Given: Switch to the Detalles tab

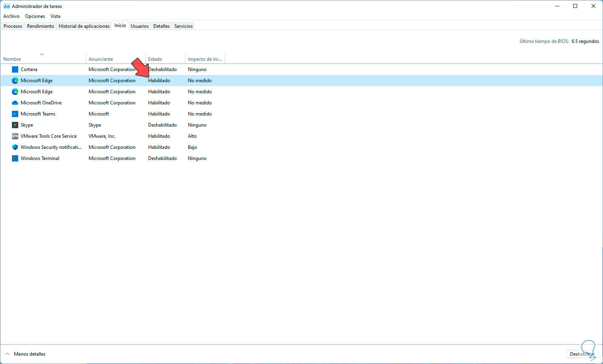Looking at the screenshot, I should [162, 26].
